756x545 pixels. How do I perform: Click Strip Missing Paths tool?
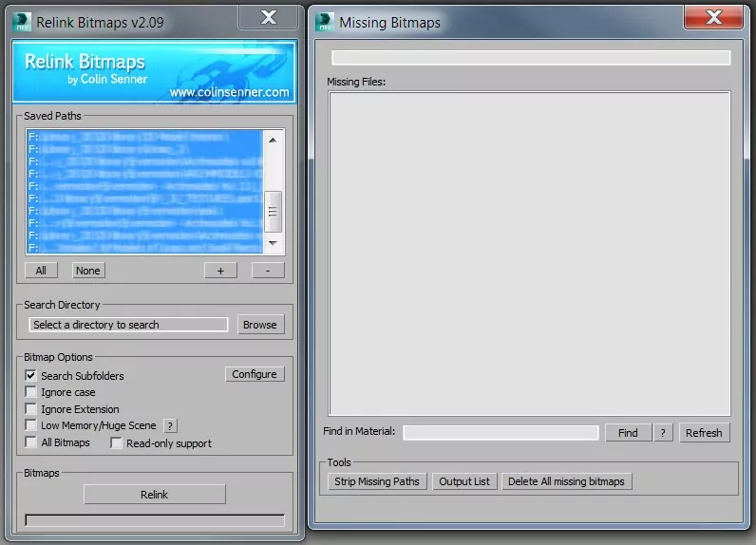377,481
